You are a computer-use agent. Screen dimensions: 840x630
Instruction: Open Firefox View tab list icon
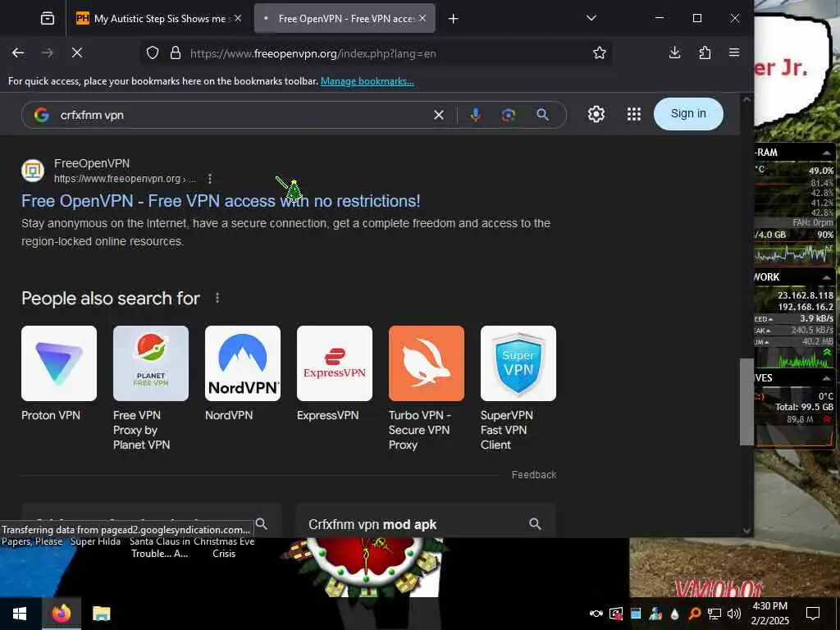point(48,19)
